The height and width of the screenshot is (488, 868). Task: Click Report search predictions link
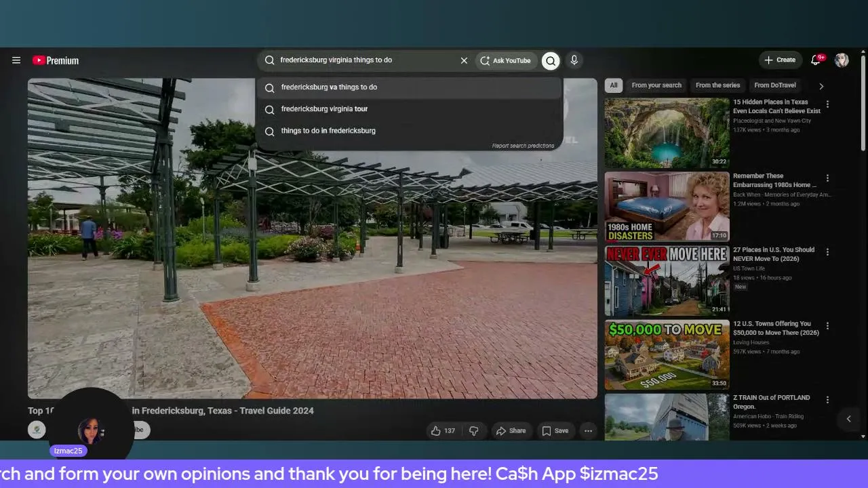pyautogui.click(x=523, y=146)
